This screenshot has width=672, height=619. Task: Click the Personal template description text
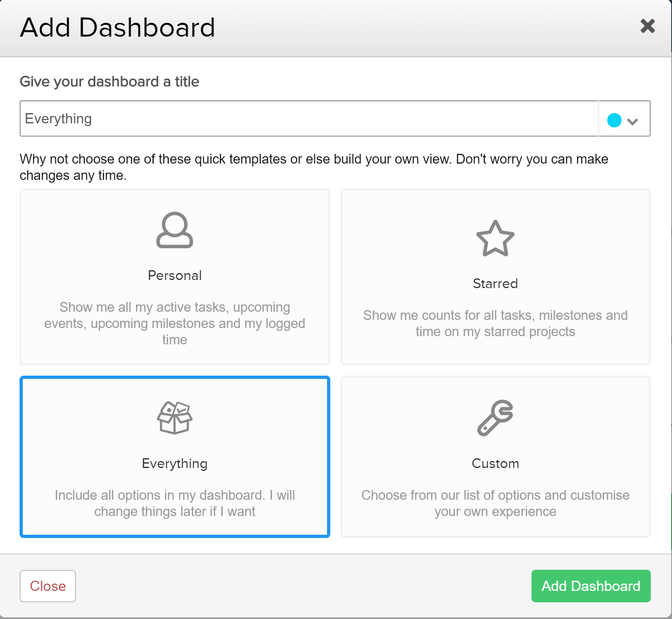click(x=175, y=323)
